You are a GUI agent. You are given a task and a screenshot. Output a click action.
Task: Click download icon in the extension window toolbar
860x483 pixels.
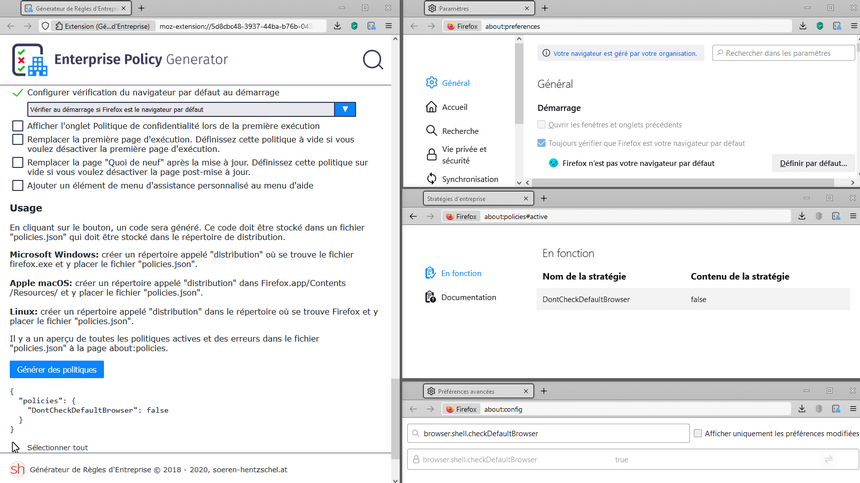tap(337, 26)
